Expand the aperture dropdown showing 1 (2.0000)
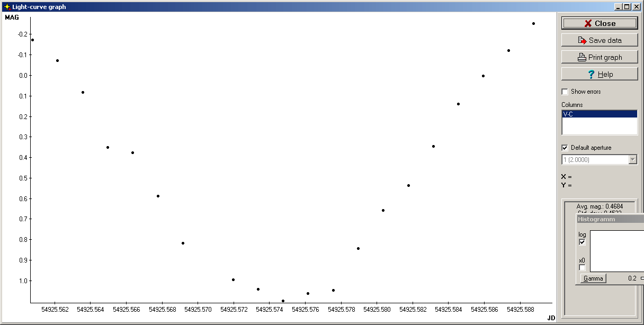 pos(632,159)
